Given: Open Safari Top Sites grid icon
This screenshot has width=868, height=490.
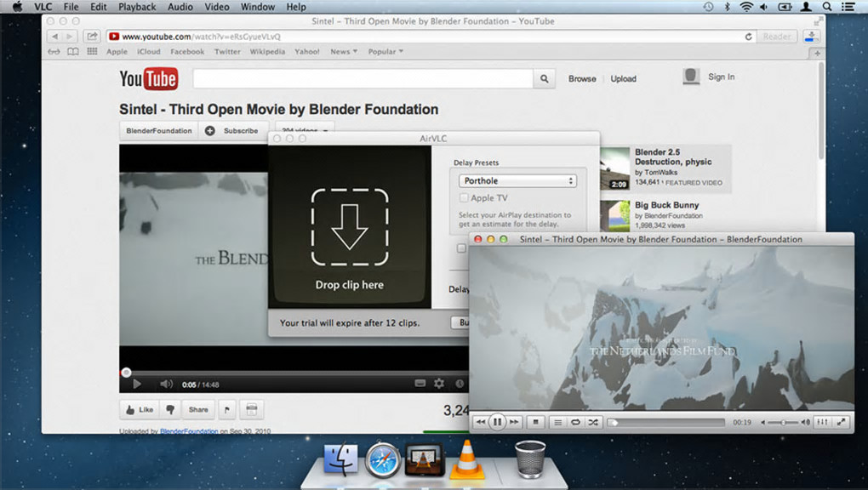Looking at the screenshot, I should pos(92,52).
